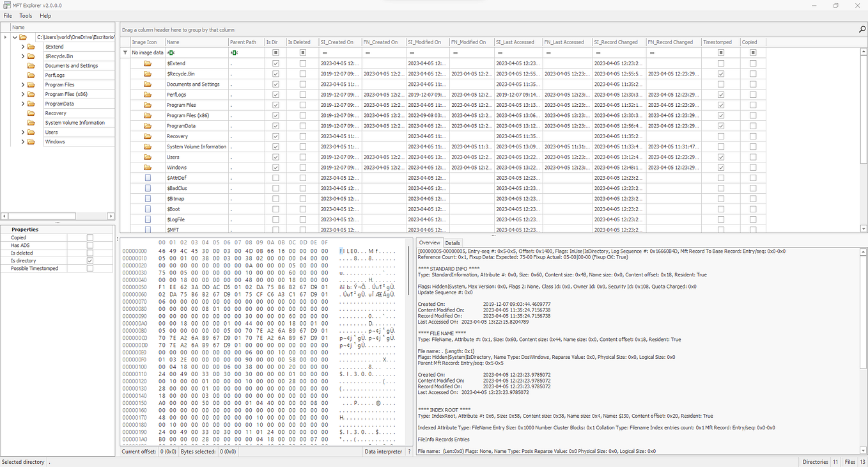Toggle Timestomped checkbox for PerfLogs row
The width and height of the screenshot is (868, 467).
click(721, 95)
